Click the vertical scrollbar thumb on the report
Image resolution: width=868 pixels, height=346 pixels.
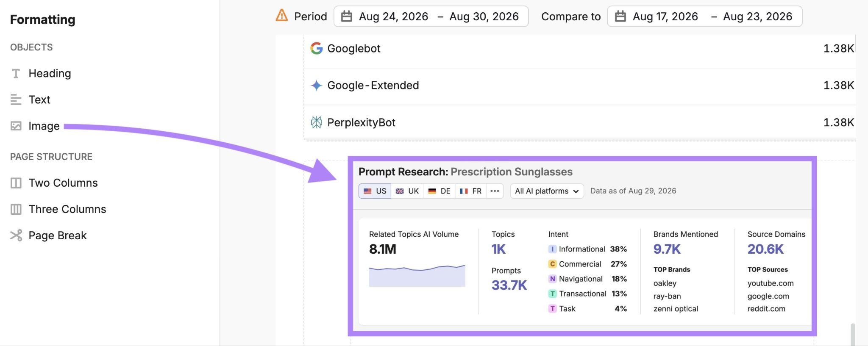tap(853, 335)
